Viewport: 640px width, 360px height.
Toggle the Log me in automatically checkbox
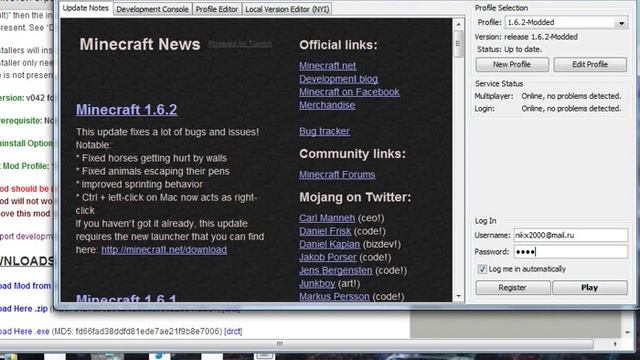[x=482, y=269]
